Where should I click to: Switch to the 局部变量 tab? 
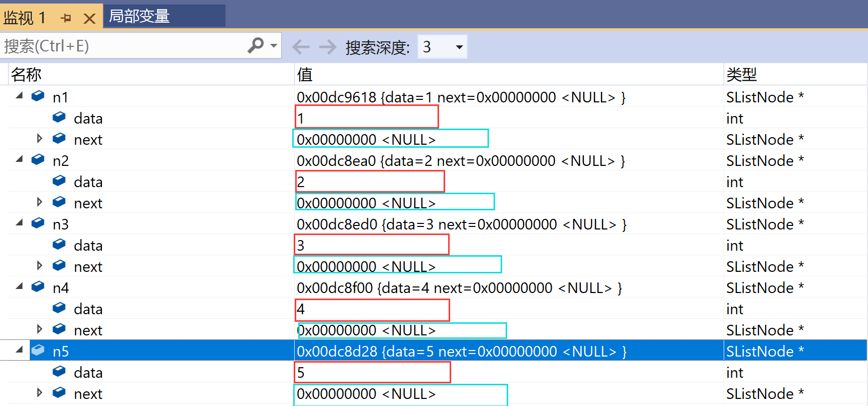pos(165,16)
